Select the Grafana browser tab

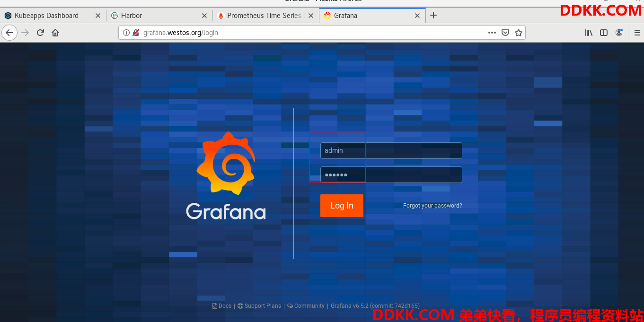pyautogui.click(x=372, y=16)
